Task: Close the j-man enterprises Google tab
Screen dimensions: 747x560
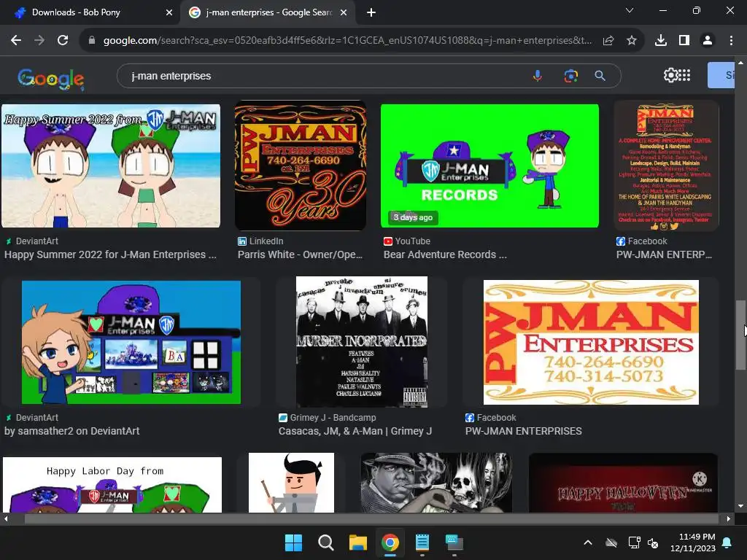Action: click(x=344, y=12)
